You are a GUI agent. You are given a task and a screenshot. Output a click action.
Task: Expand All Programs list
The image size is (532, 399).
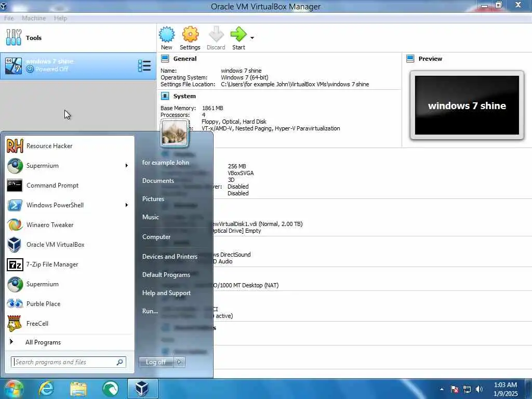click(x=70, y=342)
